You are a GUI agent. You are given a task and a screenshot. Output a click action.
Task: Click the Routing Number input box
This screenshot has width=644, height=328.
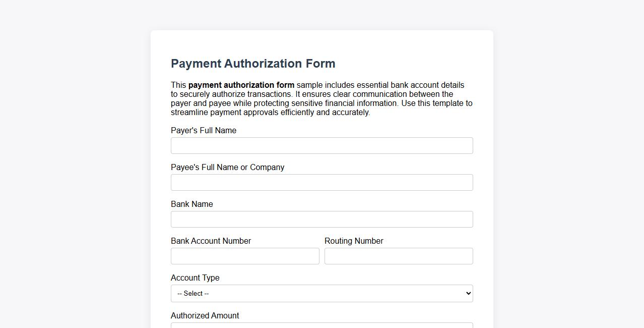click(398, 256)
